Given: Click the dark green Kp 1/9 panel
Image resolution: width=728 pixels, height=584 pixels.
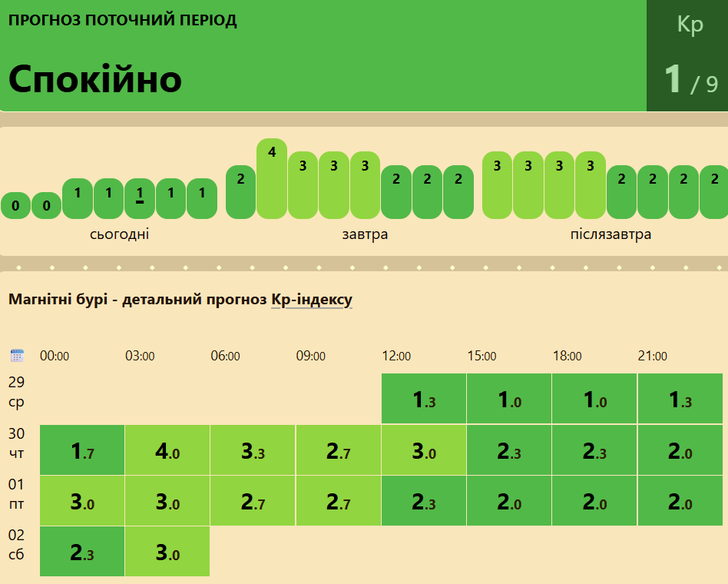Looking at the screenshot, I should pos(687,56).
